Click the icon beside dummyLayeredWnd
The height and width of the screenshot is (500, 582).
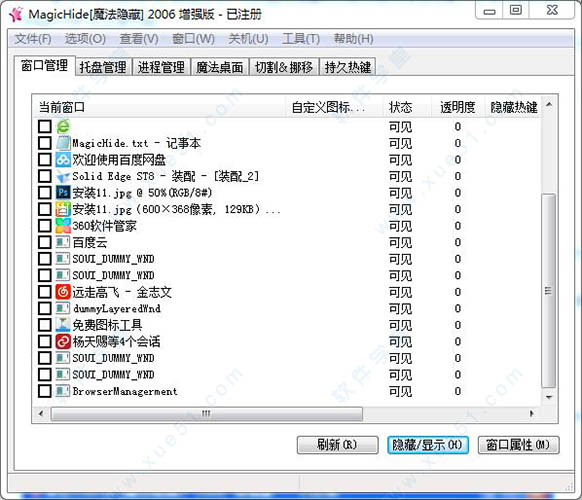coord(63,308)
